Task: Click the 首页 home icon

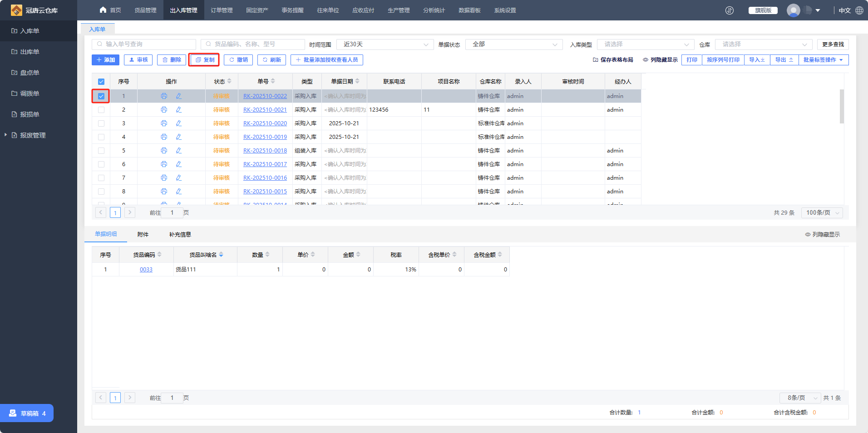Action: click(103, 10)
